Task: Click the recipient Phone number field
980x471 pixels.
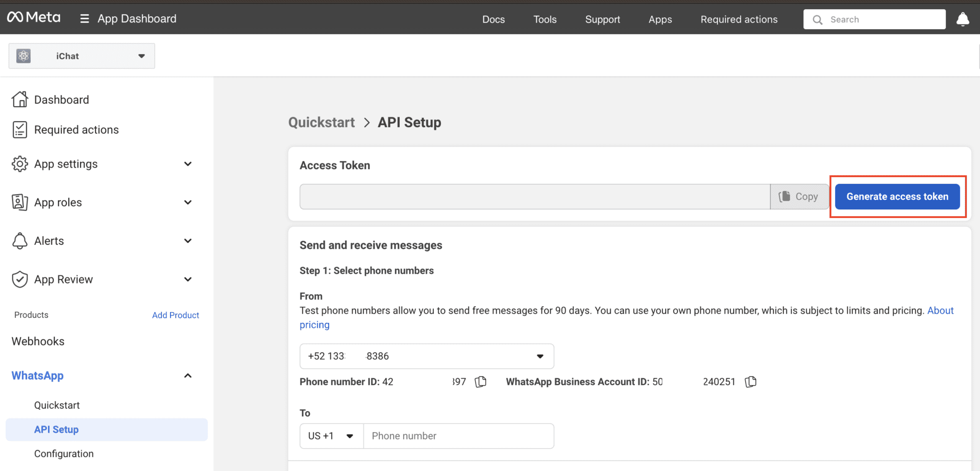Action: (458, 436)
